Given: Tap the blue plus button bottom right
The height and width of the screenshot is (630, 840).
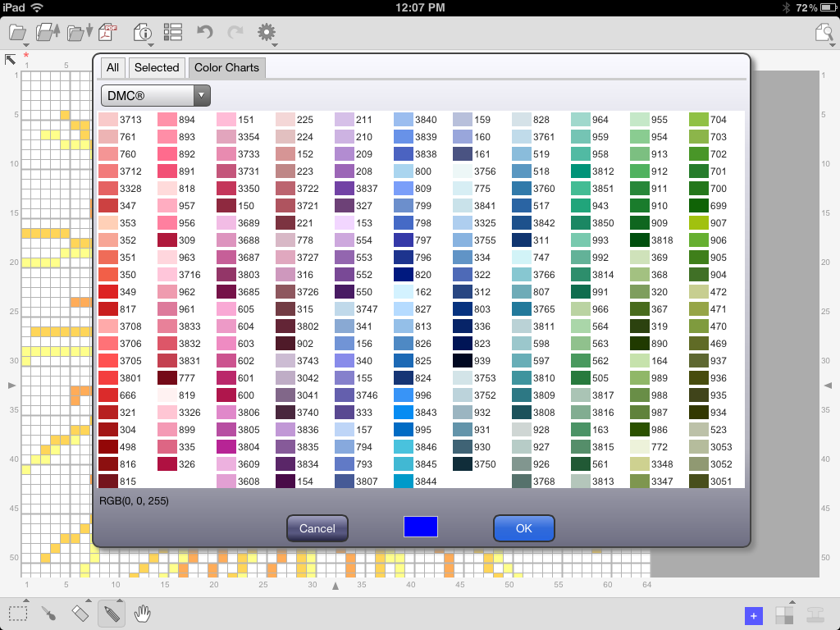Looking at the screenshot, I should 753,614.
